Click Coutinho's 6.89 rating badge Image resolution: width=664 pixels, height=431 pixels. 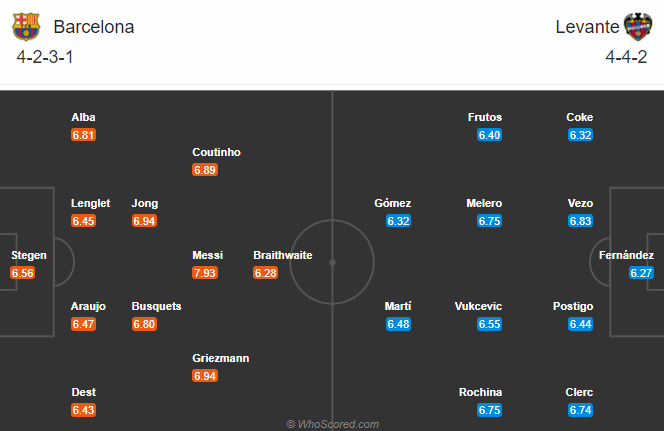(x=205, y=170)
